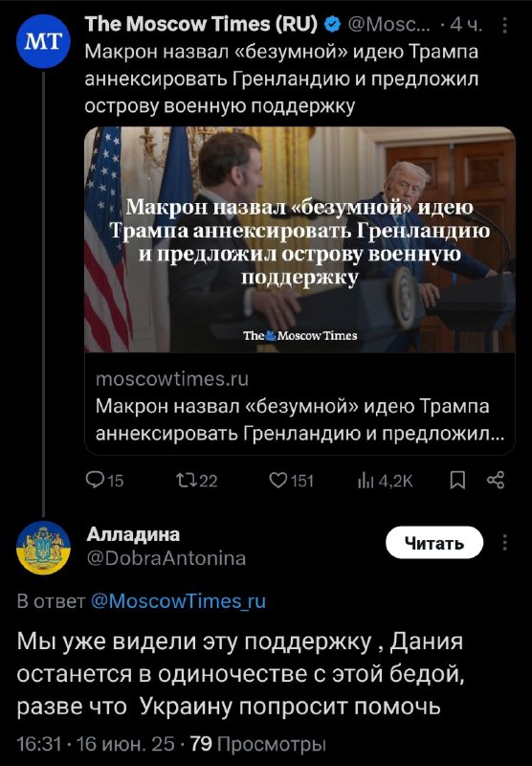Select the 16:31 · 16 июн. 25 timestamp
Viewport: 532px width, 766px height.
96,745
